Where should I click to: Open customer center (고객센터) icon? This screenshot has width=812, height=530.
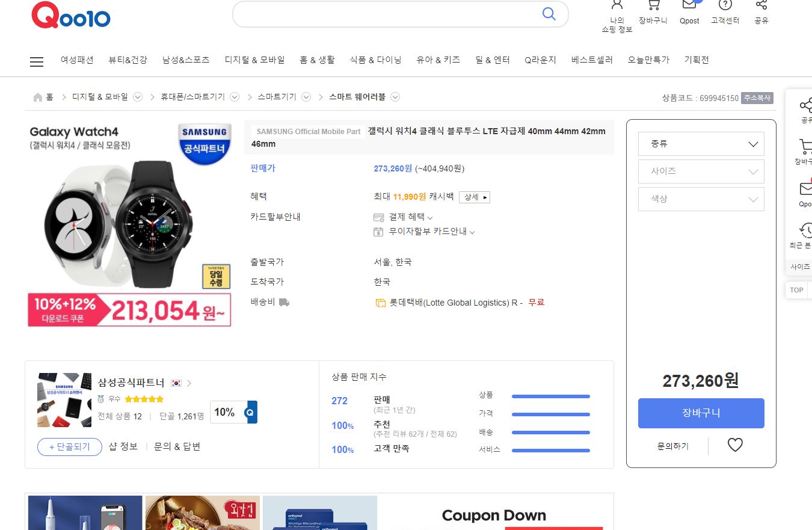tap(725, 5)
